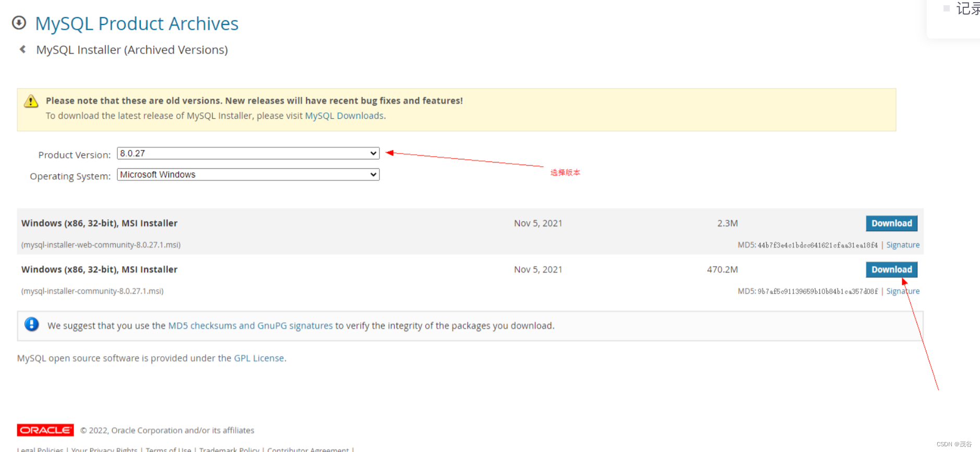Click the Oracle copyright 2022 text

tap(167, 430)
